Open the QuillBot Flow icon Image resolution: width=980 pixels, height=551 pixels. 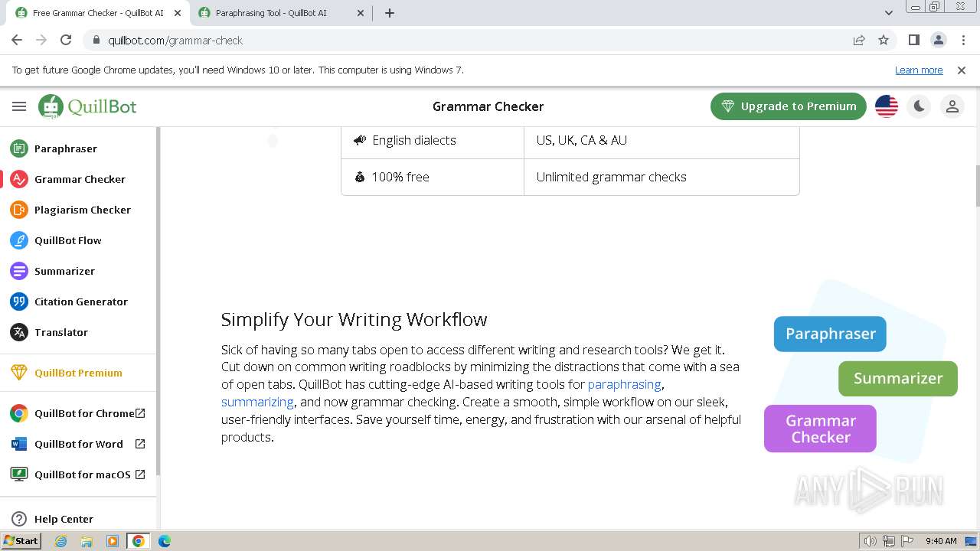click(19, 240)
